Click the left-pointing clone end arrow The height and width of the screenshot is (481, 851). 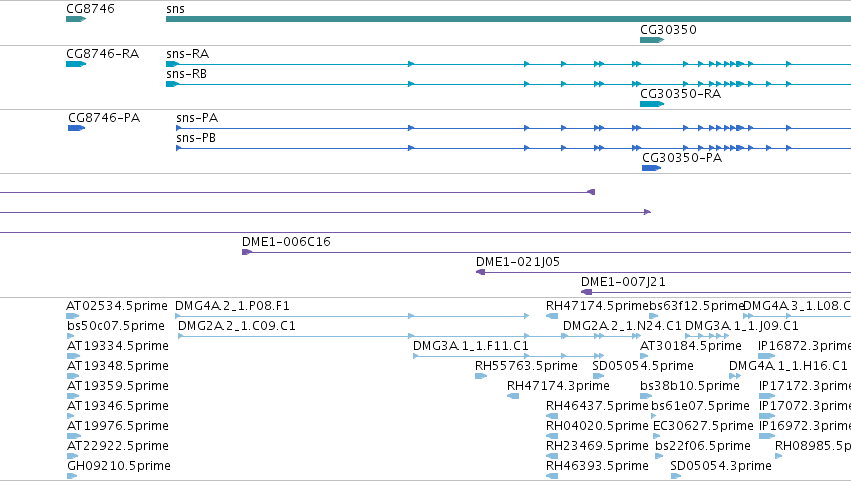(x=591, y=192)
